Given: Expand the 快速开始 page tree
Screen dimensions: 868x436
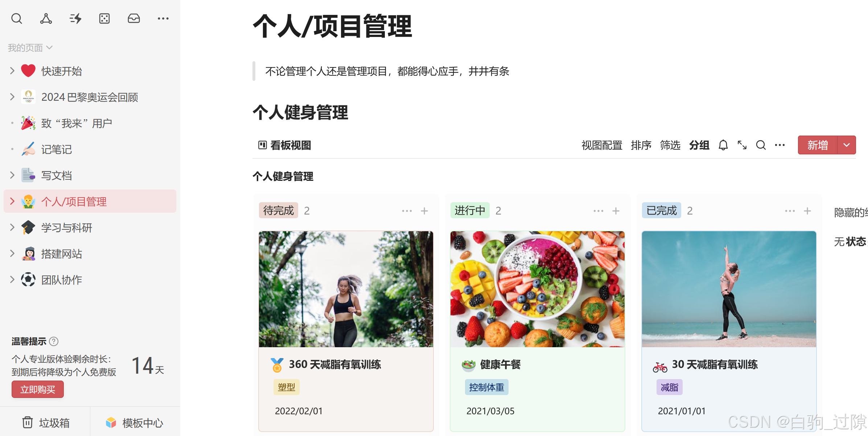Looking at the screenshot, I should tap(12, 71).
